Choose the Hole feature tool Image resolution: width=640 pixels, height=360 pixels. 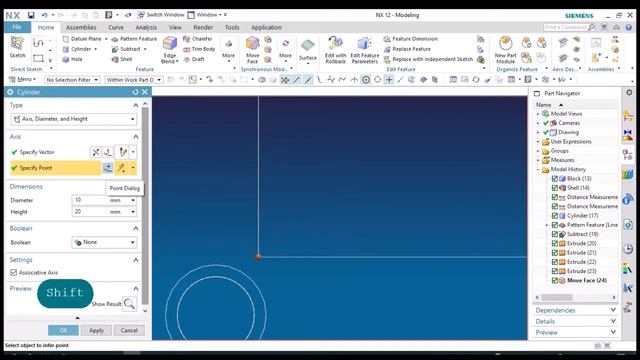pyautogui.click(x=72, y=59)
